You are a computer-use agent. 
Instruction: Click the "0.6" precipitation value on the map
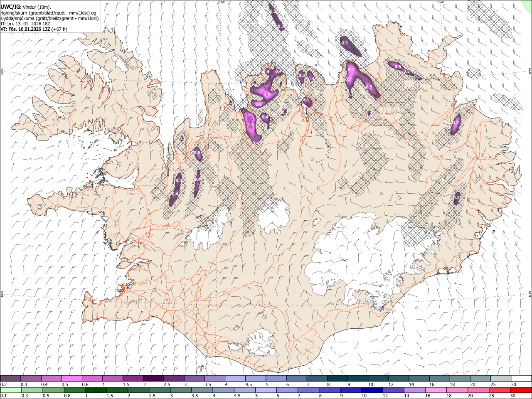[258, 104]
